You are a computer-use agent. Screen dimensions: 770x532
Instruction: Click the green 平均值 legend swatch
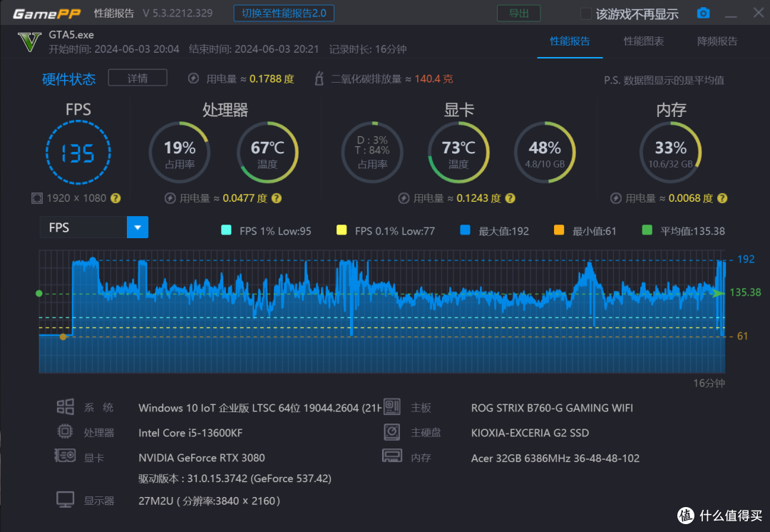(x=647, y=230)
